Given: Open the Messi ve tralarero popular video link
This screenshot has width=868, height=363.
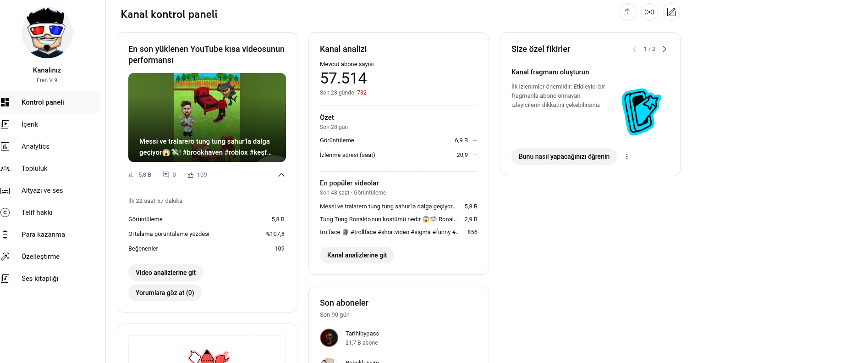Looking at the screenshot, I should point(388,207).
